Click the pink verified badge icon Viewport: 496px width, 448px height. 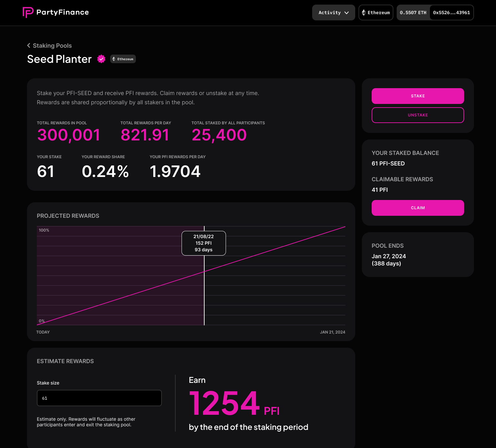101,59
